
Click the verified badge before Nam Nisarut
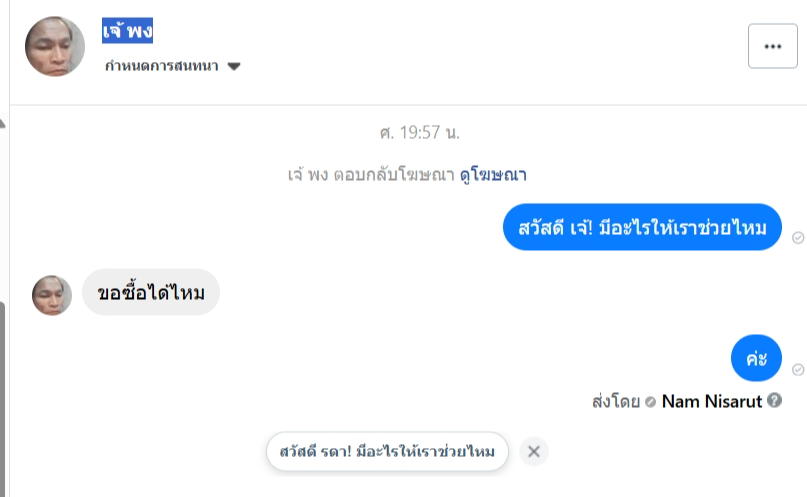coord(651,402)
